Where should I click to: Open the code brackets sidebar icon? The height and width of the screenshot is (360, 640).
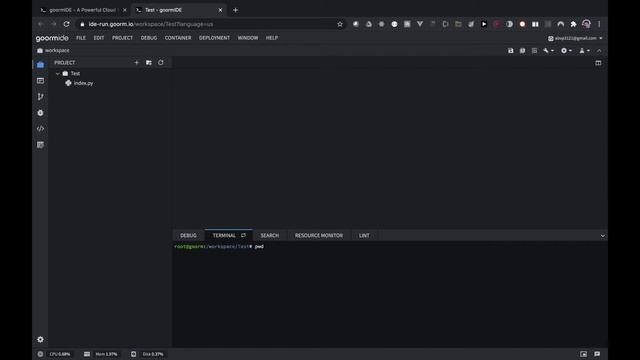[40, 129]
